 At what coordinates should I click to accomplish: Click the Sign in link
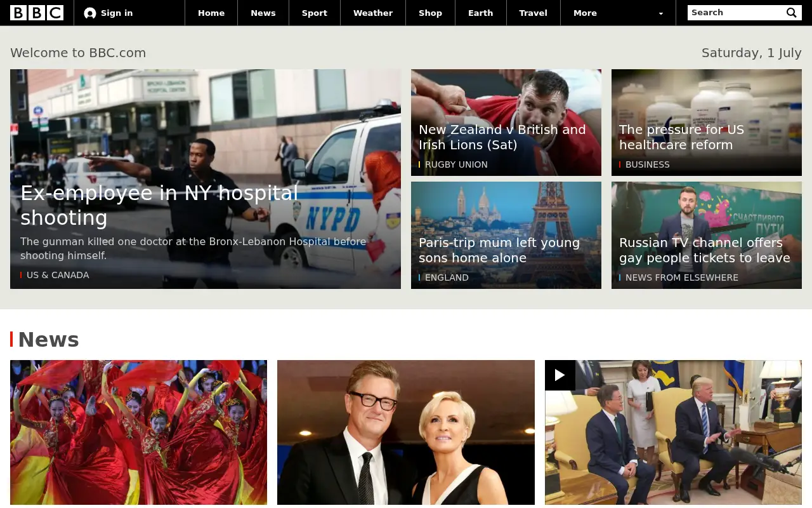coord(117,13)
